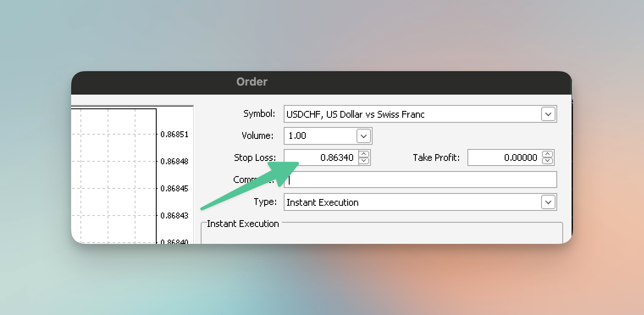
Task: Decrease Stop Loss with the down arrow
Action: [x=364, y=161]
